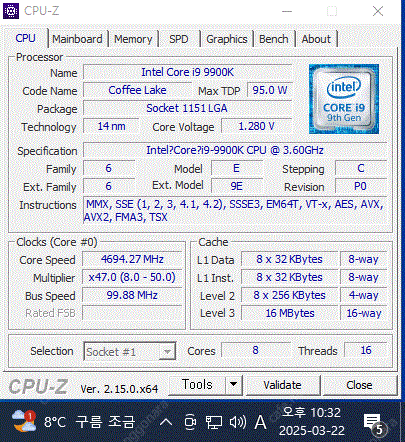Click the processor name 'Intel Core i9 9900K'
Image resolution: width=405 pixels, height=442 pixels.
point(188,72)
